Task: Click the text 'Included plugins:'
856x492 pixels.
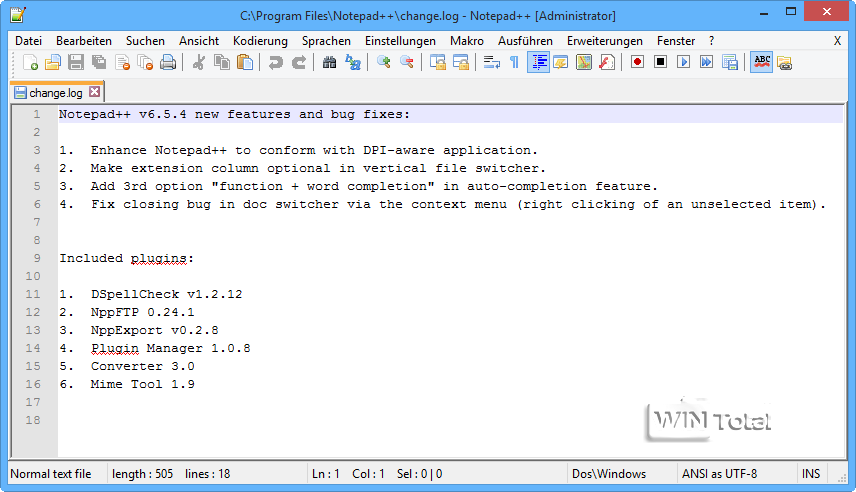Action: (x=126, y=258)
